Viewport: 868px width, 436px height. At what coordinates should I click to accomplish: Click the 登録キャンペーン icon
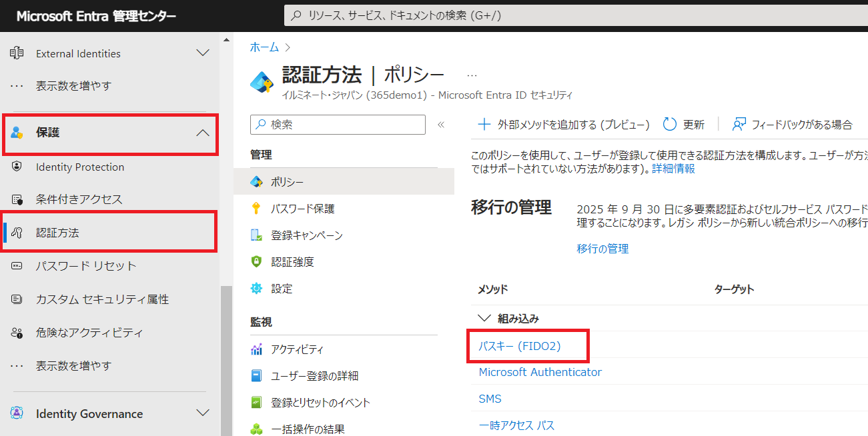256,235
